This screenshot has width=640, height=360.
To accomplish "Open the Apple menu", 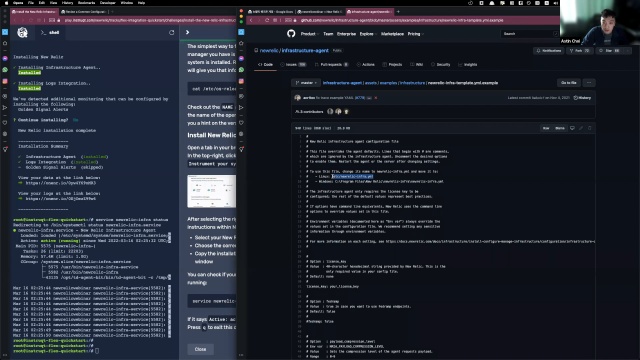I will [x=6, y=3].
